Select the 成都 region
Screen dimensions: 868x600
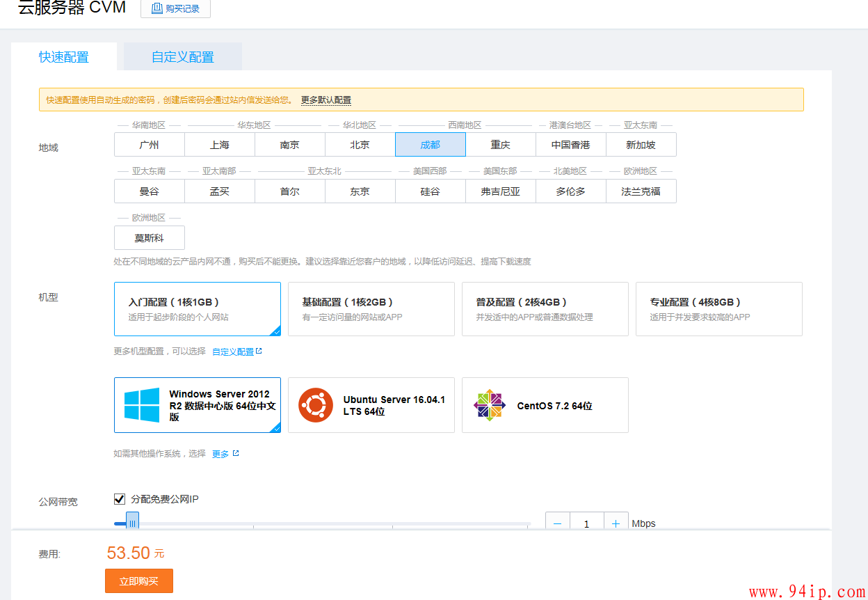(x=431, y=145)
